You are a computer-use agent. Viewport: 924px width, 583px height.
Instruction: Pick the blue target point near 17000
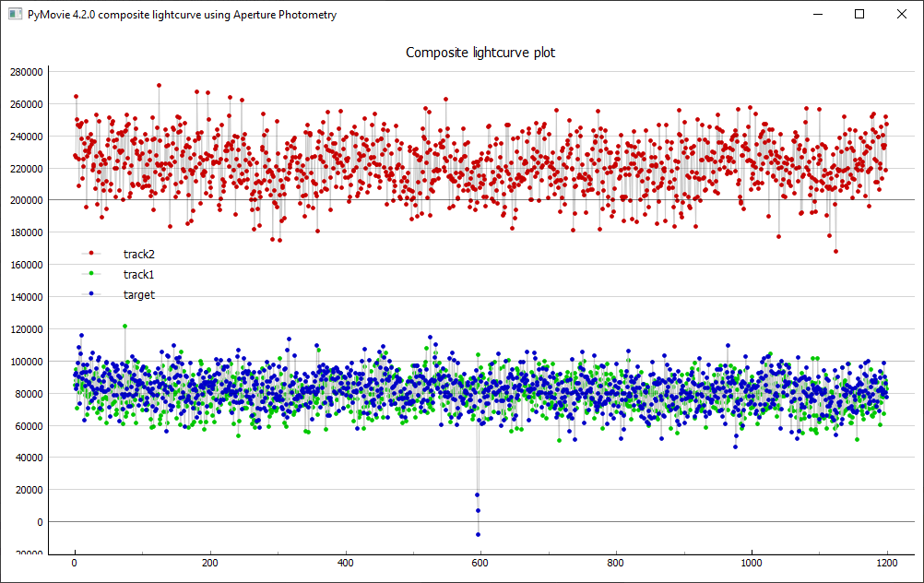tap(478, 495)
